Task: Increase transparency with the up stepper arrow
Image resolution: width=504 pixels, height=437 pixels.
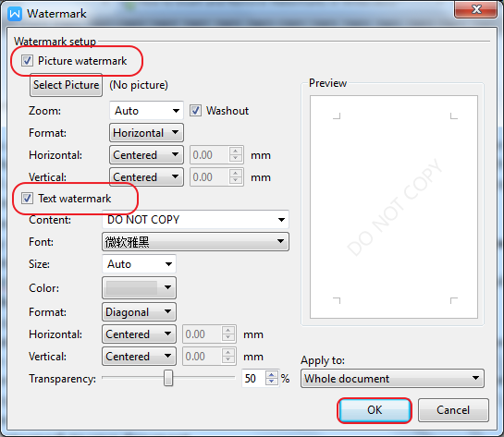Action: coord(272,374)
